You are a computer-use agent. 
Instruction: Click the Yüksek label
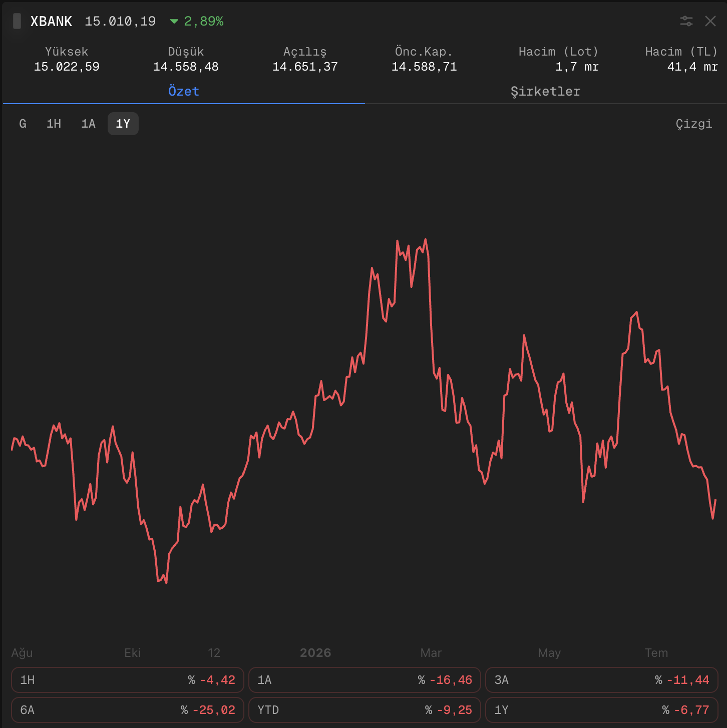coord(67,52)
